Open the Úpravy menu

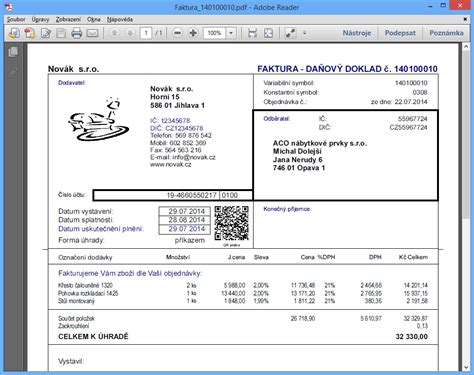pos(40,19)
